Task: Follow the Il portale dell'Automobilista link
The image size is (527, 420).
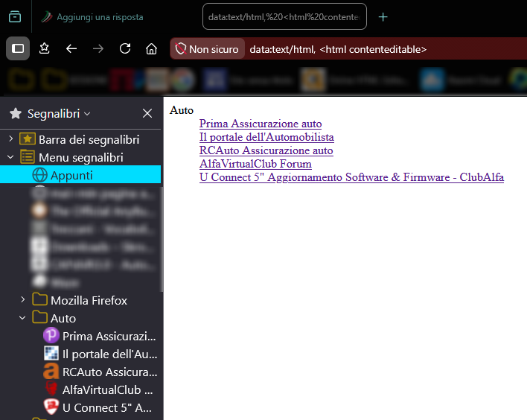Action: (x=266, y=137)
